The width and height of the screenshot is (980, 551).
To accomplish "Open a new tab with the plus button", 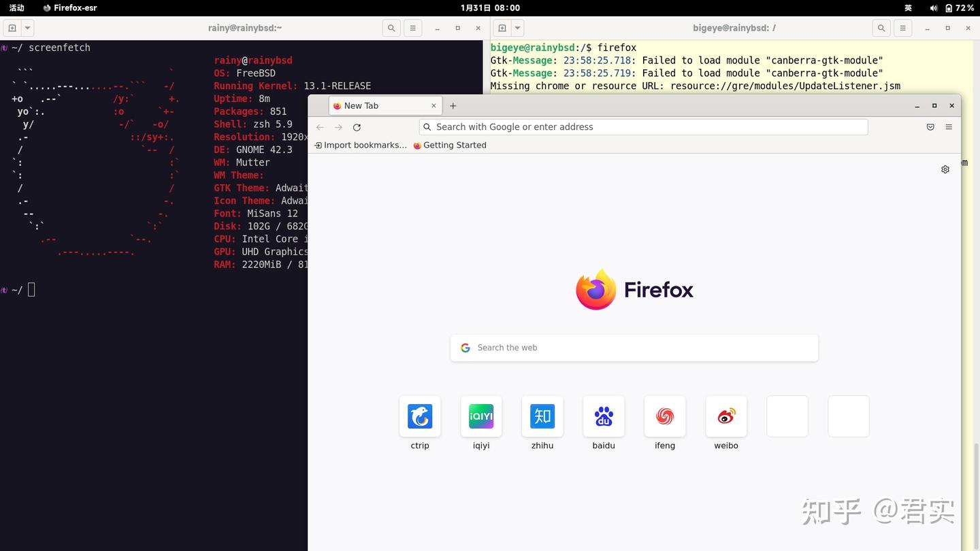I will [453, 105].
